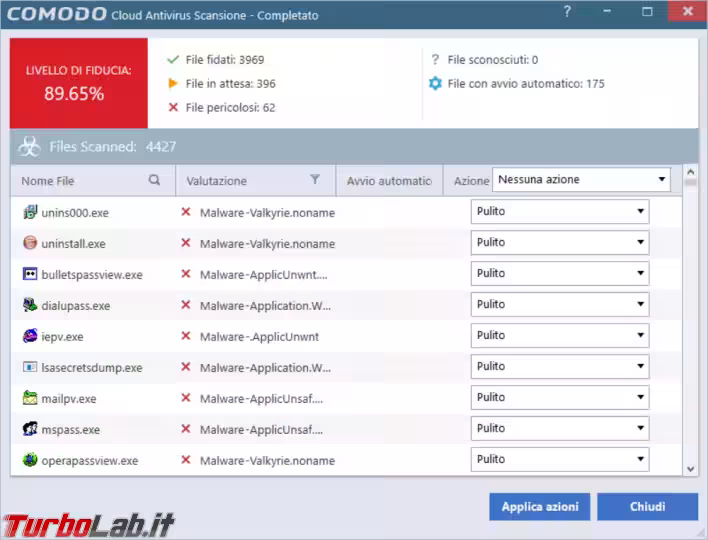Image resolution: width=708 pixels, height=540 pixels.
Task: Open the Pulito dropdown for uninstall.exe
Action: click(560, 242)
